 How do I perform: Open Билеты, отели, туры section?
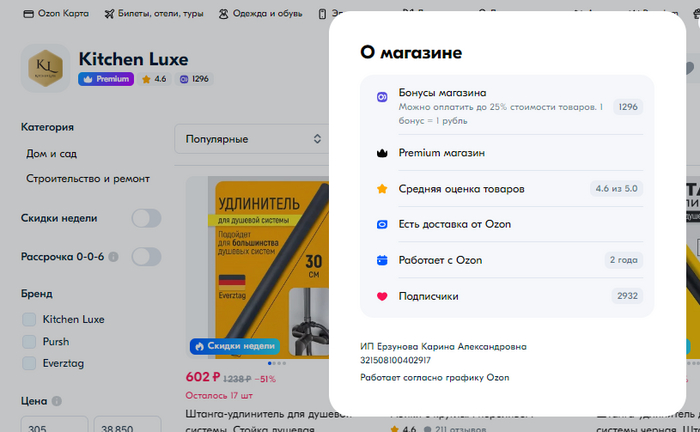click(154, 14)
